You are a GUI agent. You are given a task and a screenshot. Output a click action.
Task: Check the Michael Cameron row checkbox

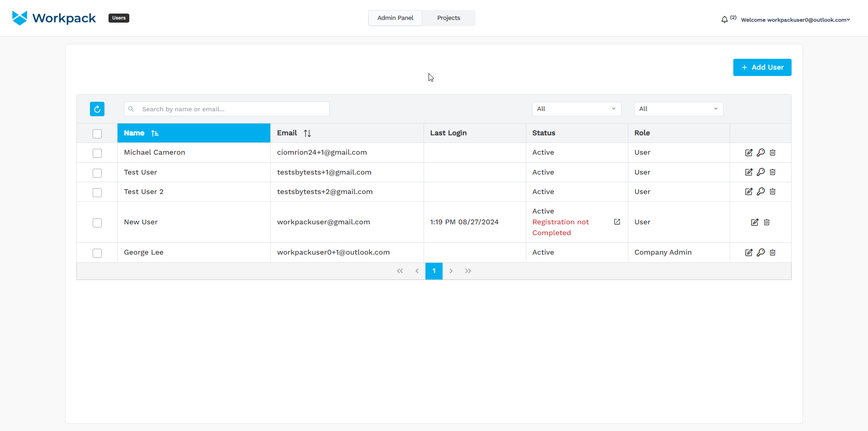pyautogui.click(x=97, y=153)
